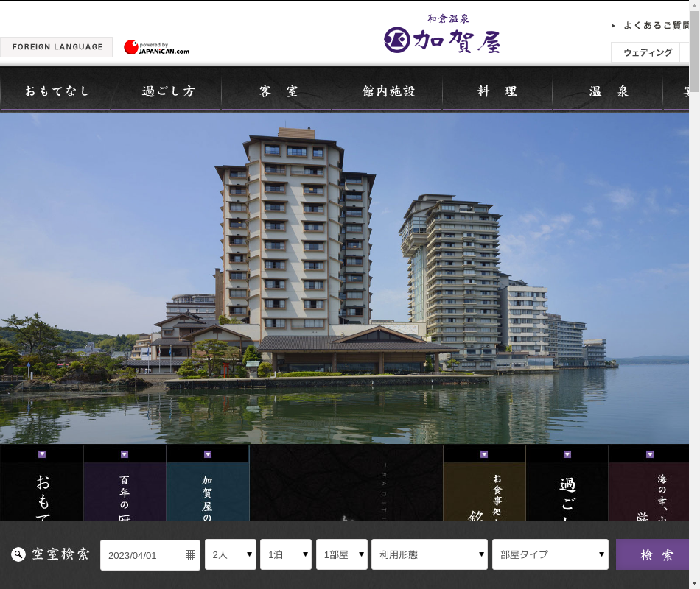Screen dimensions: 700x589
Task: Click the magnifier icon beside 空室検索
Action: click(x=18, y=554)
